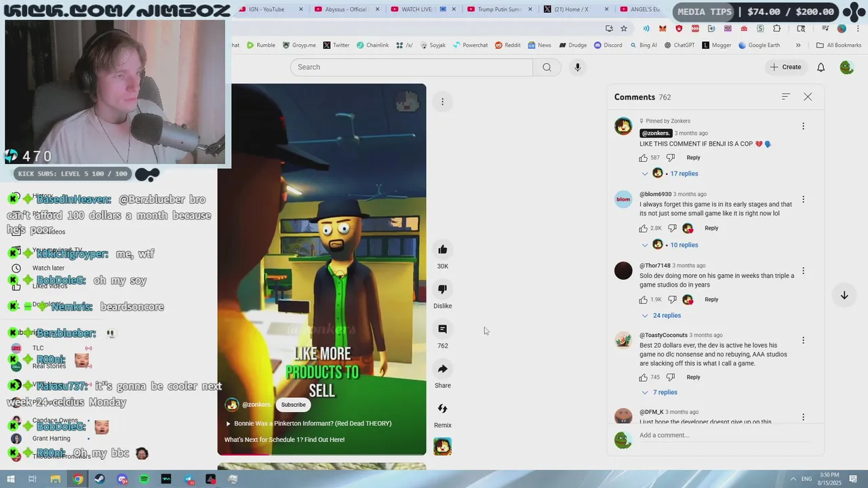868x488 pixels.
Task: Open Chrome three-dot menu
Action: [857, 28]
